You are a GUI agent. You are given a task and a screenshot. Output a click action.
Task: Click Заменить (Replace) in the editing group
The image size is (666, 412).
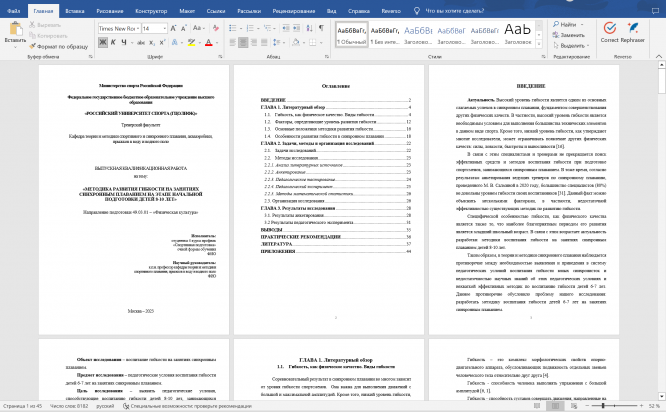click(x=569, y=35)
